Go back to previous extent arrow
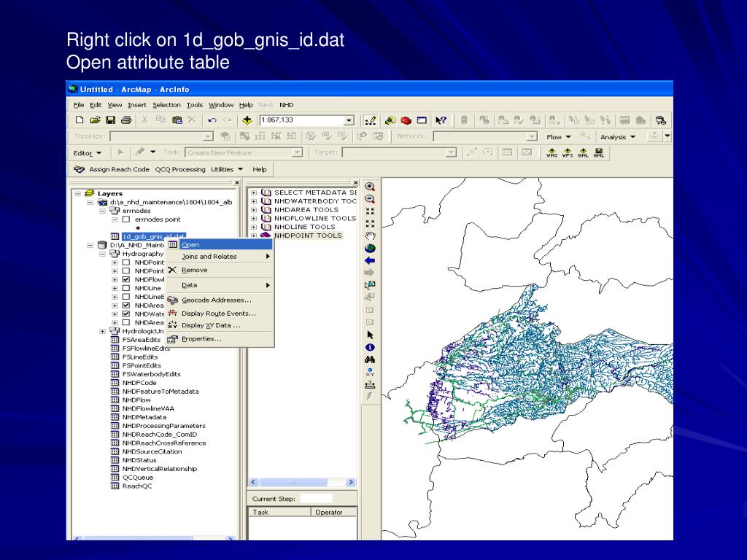 [370, 260]
